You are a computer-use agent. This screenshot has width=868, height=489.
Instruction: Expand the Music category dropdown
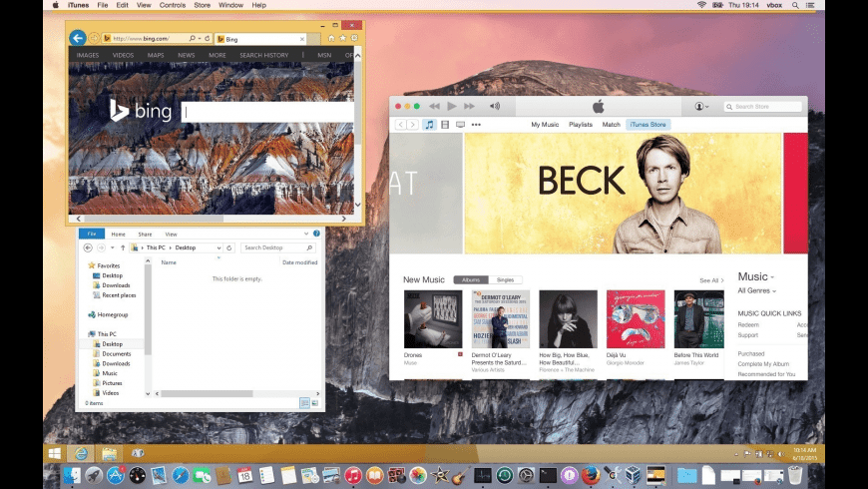tap(755, 276)
